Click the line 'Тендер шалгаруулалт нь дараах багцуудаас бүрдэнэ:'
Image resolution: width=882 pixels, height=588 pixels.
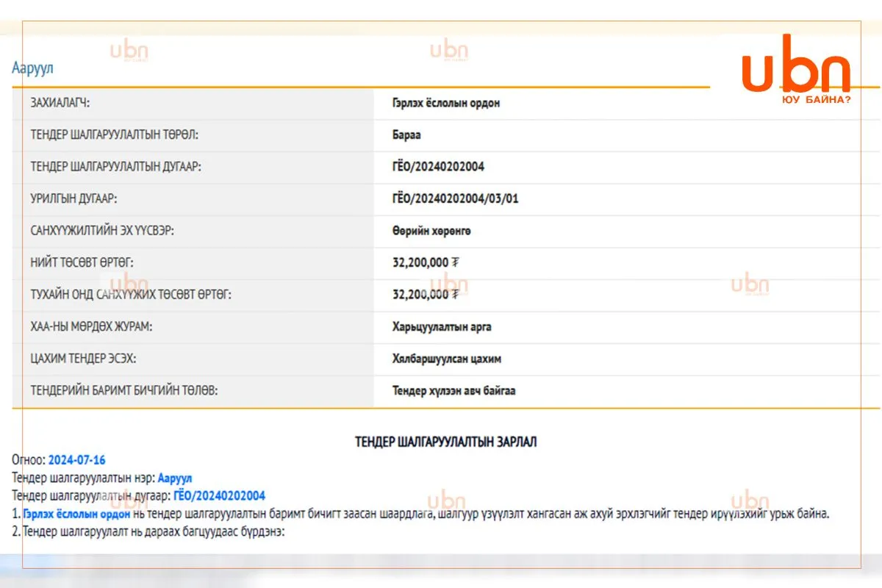tap(153, 531)
